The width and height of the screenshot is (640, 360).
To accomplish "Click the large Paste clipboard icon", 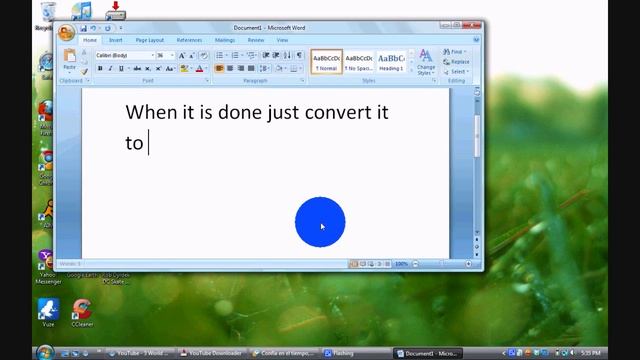I will (x=70, y=56).
